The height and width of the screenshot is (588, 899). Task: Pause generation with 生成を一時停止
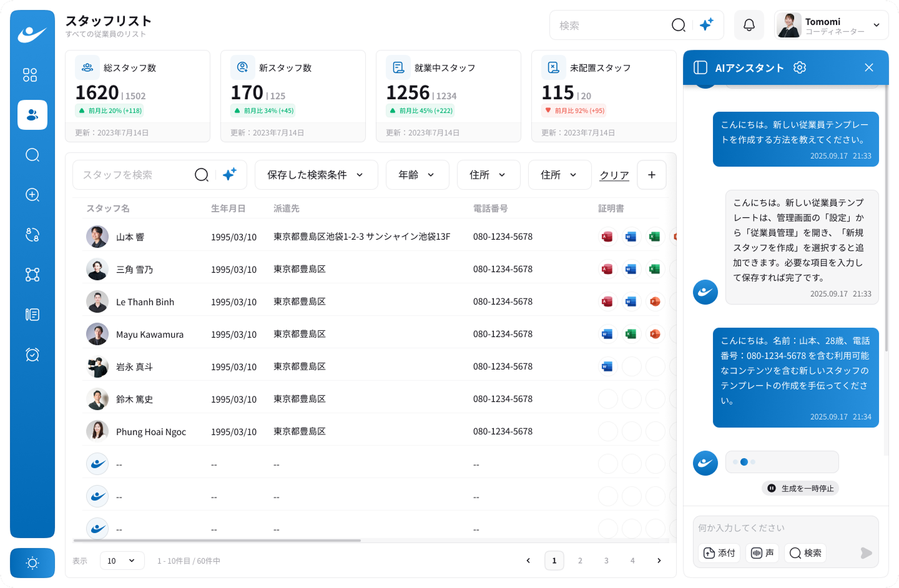(x=800, y=488)
